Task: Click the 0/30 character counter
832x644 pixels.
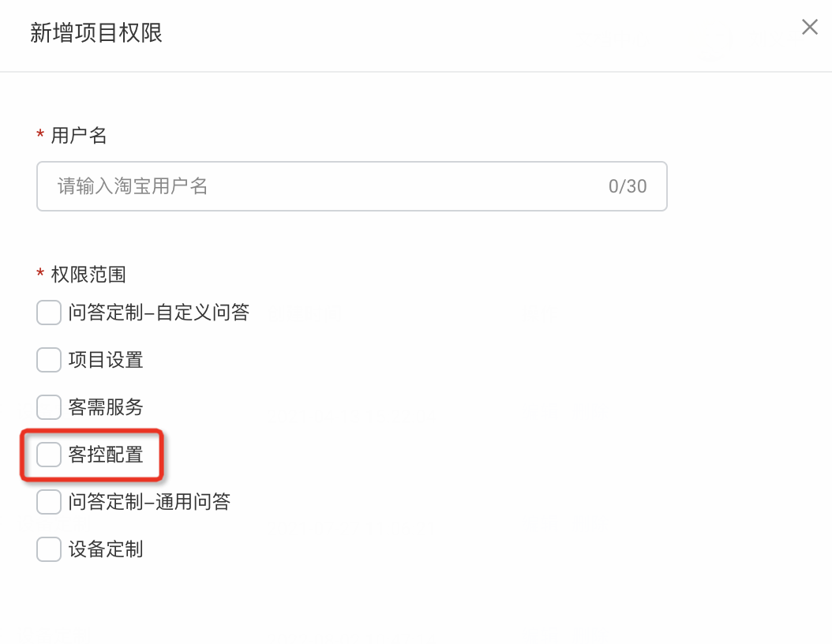Action: coord(628,186)
